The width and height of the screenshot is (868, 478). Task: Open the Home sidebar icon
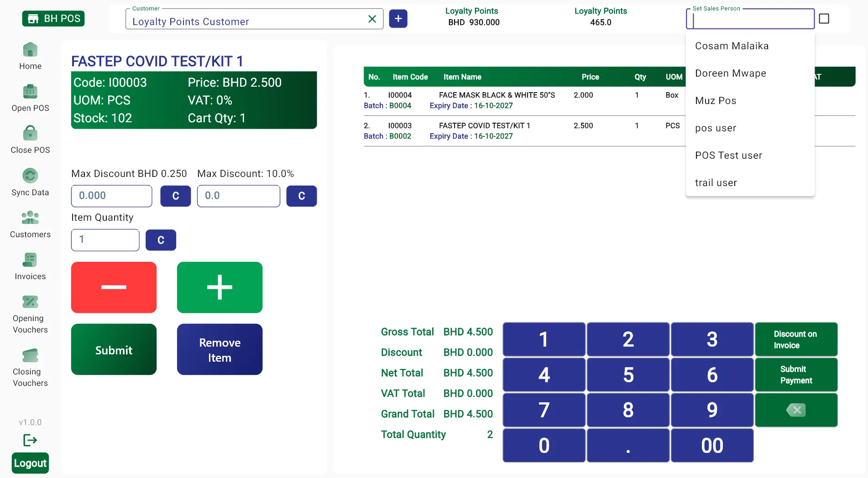tap(30, 49)
